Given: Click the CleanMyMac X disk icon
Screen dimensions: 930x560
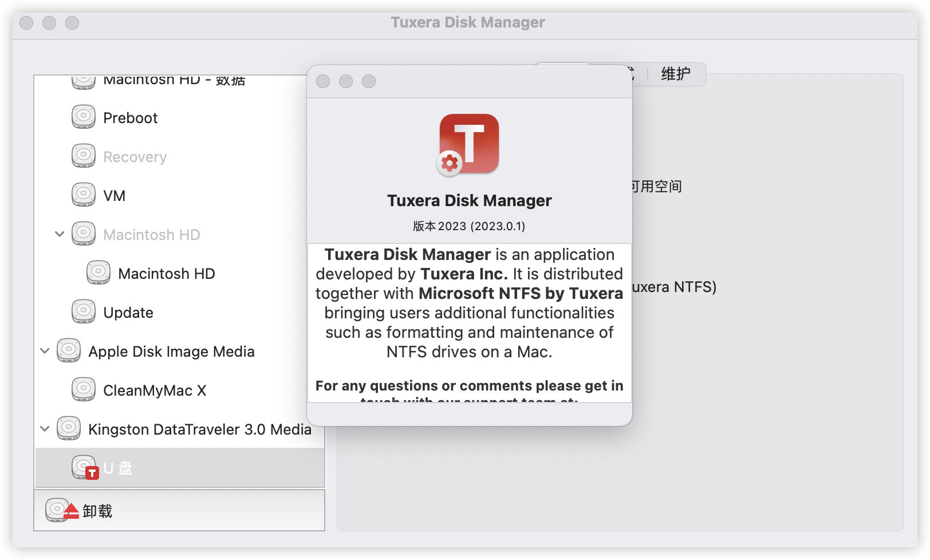Looking at the screenshot, I should tap(84, 389).
